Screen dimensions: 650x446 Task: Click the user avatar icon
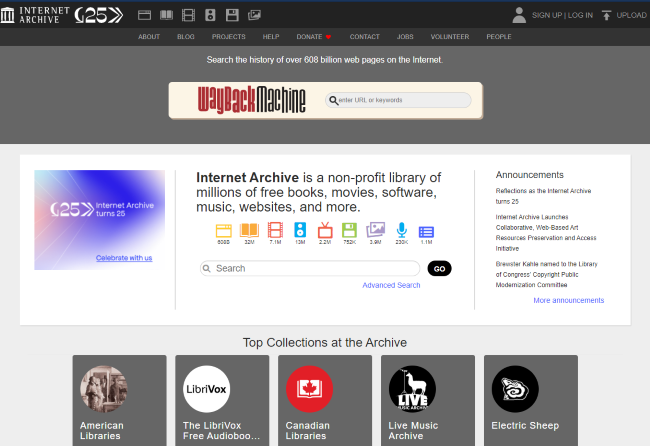(x=519, y=15)
